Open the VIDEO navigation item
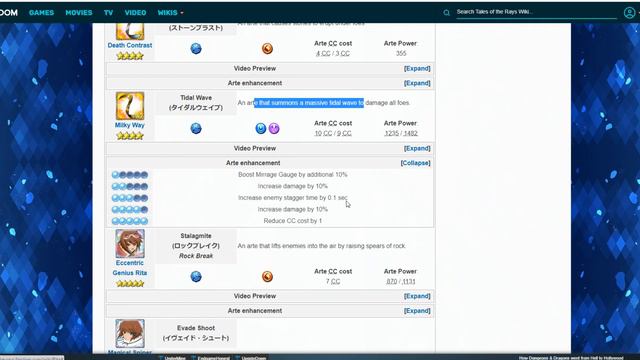The image size is (640, 360). point(135,13)
